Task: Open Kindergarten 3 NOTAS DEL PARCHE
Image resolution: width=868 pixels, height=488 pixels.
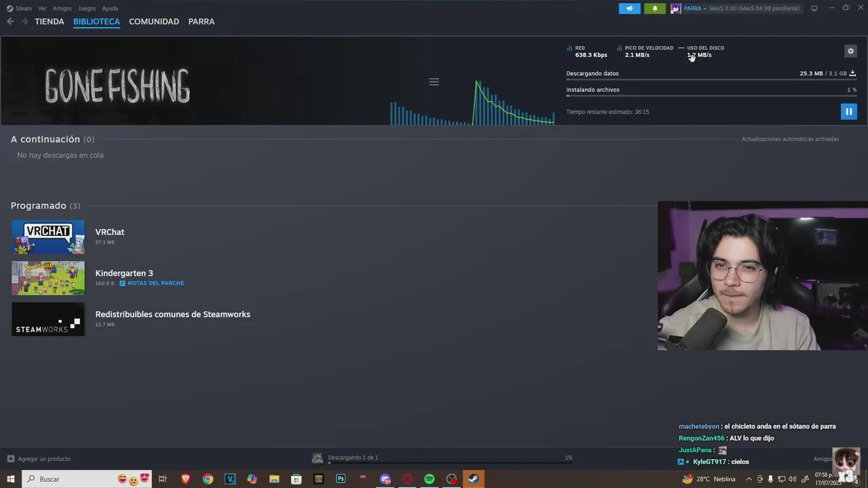Action: click(x=152, y=283)
